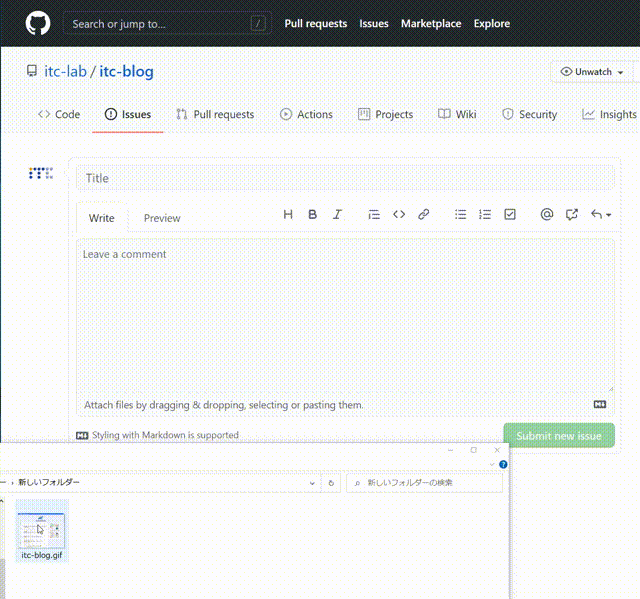Screen dimensions: 640x599
Task: Add a link with the chain icon
Action: click(x=424, y=214)
